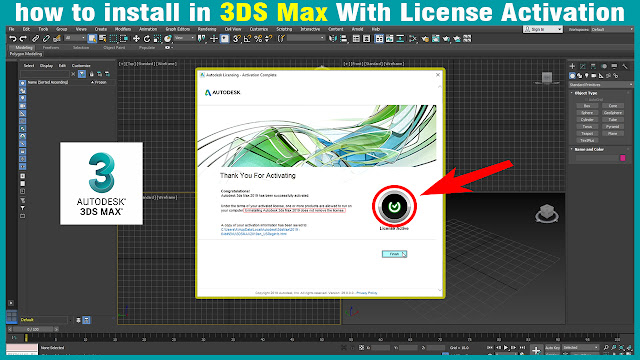This screenshot has width=640, height=360.
Task: Open the Utilities panel hammer icon
Action: click(625, 66)
